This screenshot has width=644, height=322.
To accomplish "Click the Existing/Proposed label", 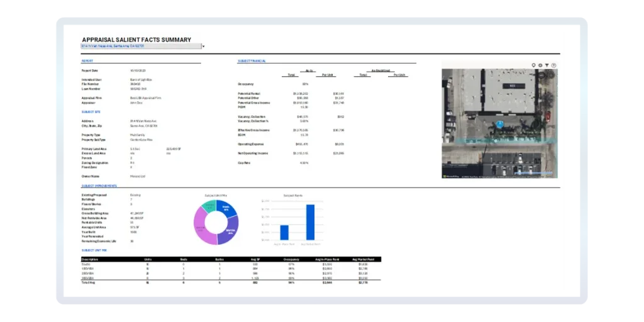I will pyautogui.click(x=94, y=195).
